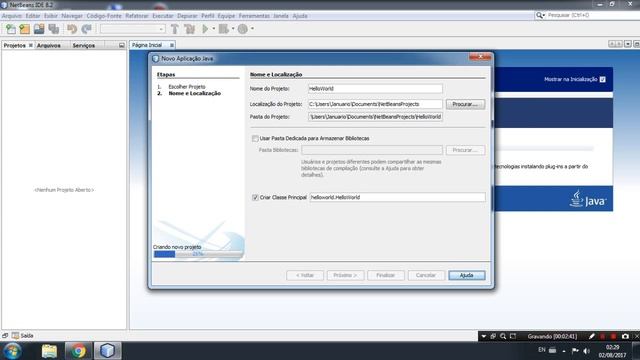640x360 pixels.
Task: Click the Saída label in status bar
Action: pyautogui.click(x=27, y=336)
